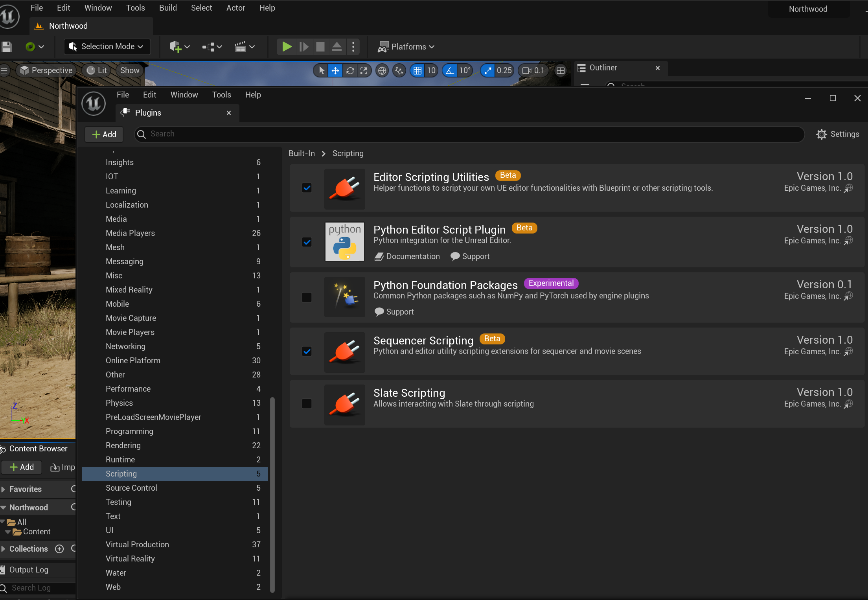This screenshot has height=600, width=868.
Task: Open the Selection Mode dropdown
Action: [x=107, y=47]
